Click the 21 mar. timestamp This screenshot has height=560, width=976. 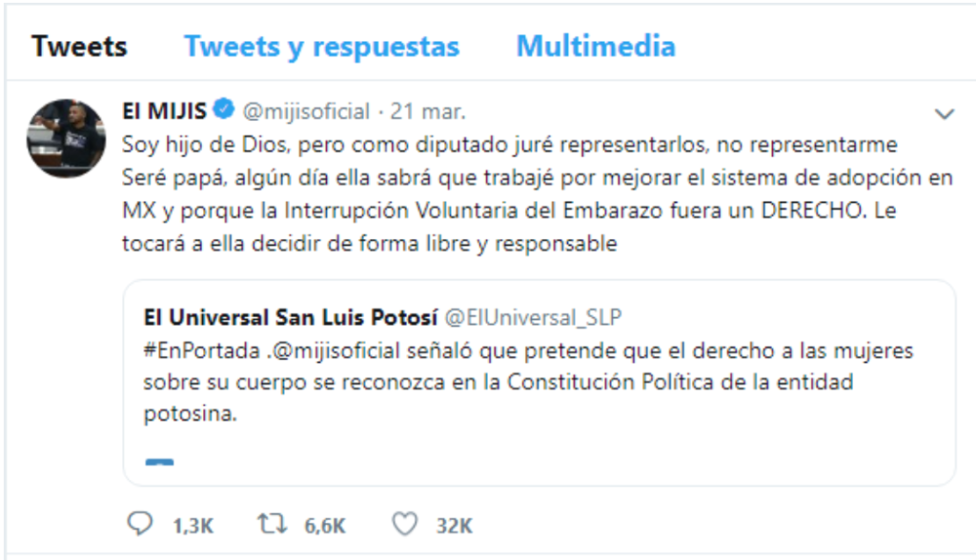pyautogui.click(x=428, y=111)
